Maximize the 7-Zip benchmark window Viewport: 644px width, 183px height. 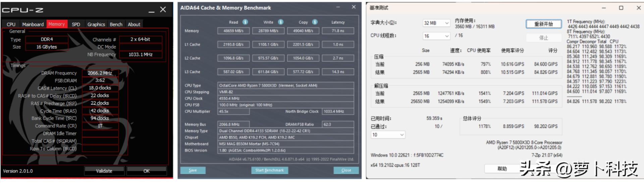[x=621, y=8]
